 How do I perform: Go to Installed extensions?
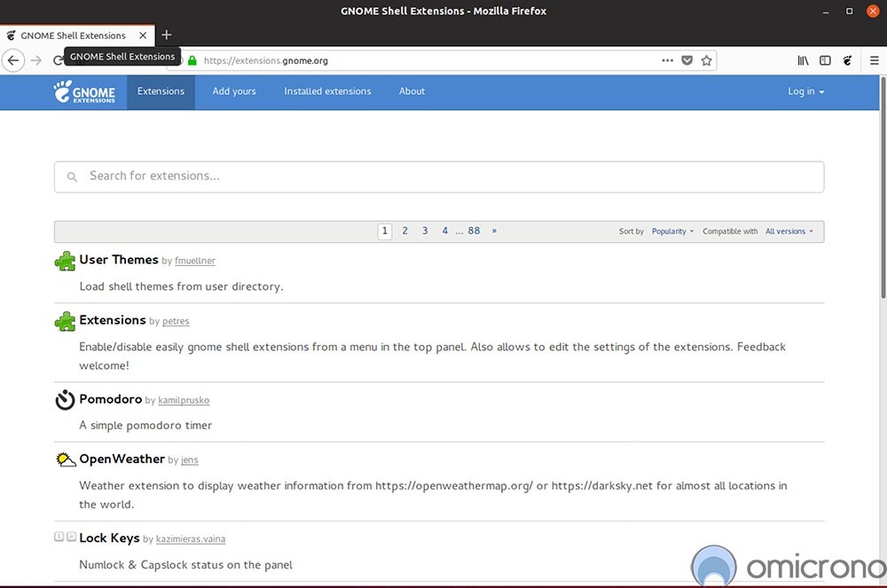pyautogui.click(x=327, y=91)
